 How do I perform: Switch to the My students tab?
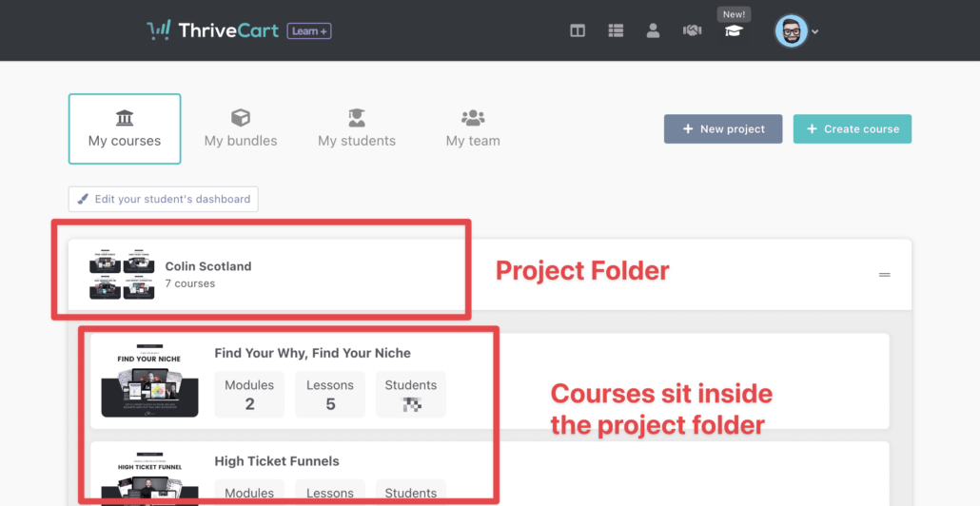(x=357, y=128)
